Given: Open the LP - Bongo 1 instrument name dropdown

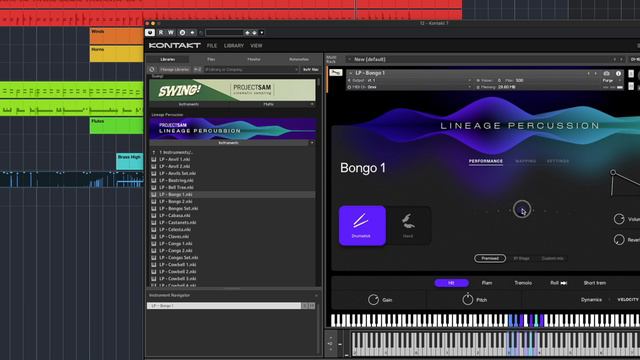Looking at the screenshot, I should point(351,73).
